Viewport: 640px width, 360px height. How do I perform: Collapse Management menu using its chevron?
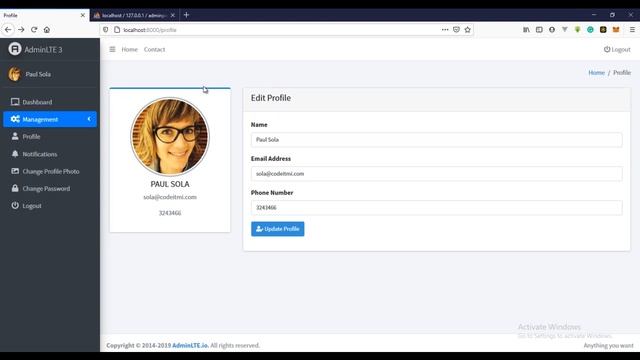pyautogui.click(x=89, y=119)
